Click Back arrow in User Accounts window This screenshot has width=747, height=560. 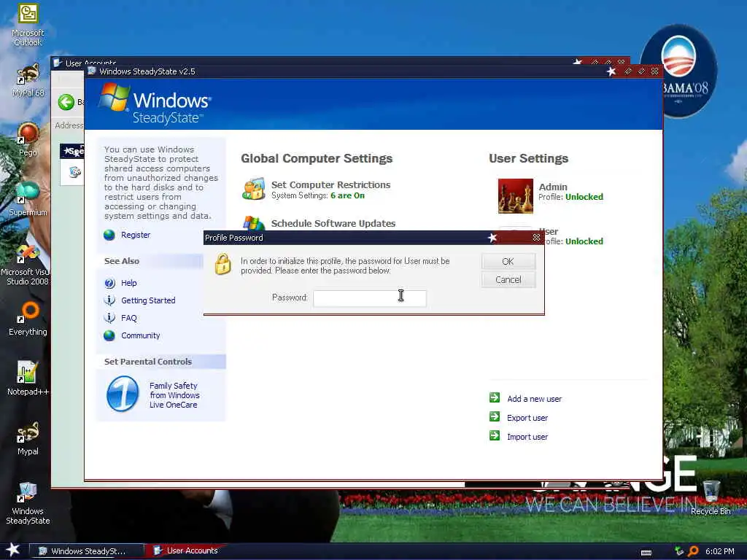pos(66,102)
